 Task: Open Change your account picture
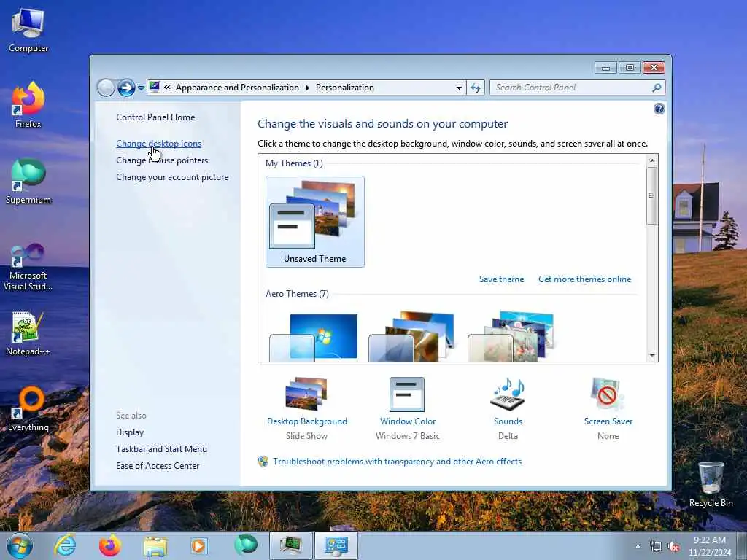[172, 177]
